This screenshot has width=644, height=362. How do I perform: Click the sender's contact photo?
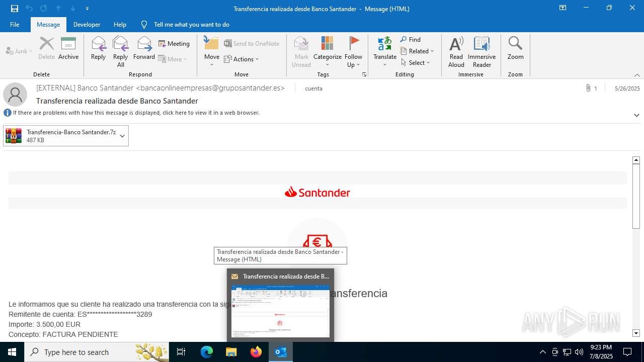pyautogui.click(x=15, y=95)
